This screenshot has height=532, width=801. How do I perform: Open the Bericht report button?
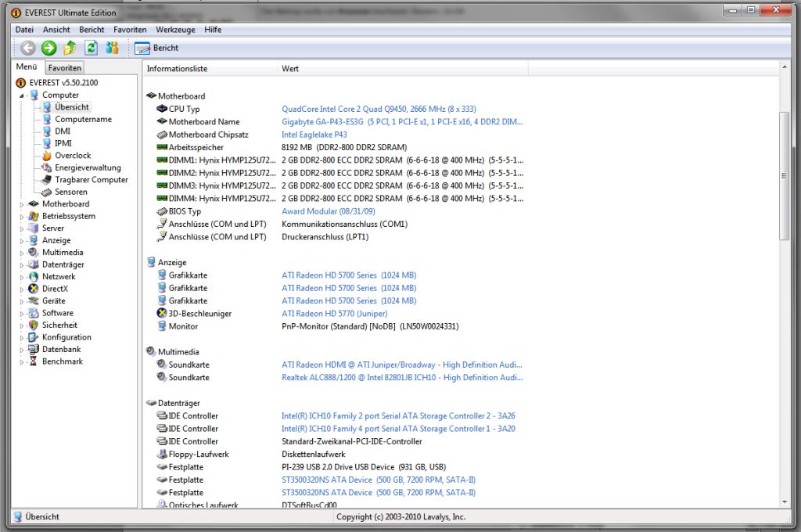coord(156,48)
